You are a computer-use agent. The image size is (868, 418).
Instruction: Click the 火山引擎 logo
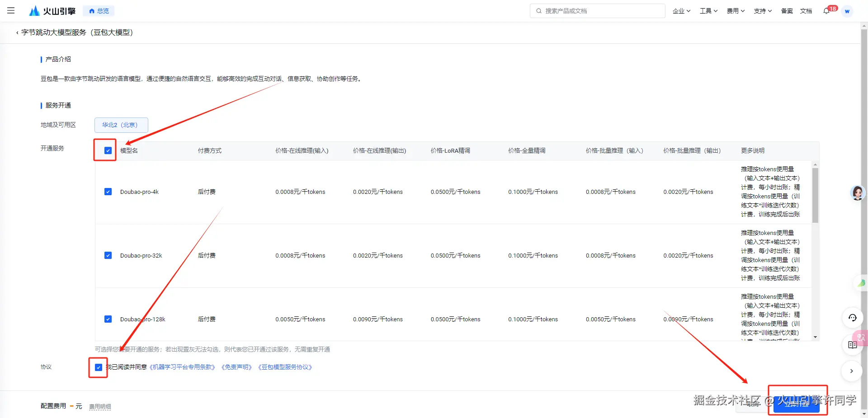tap(52, 11)
